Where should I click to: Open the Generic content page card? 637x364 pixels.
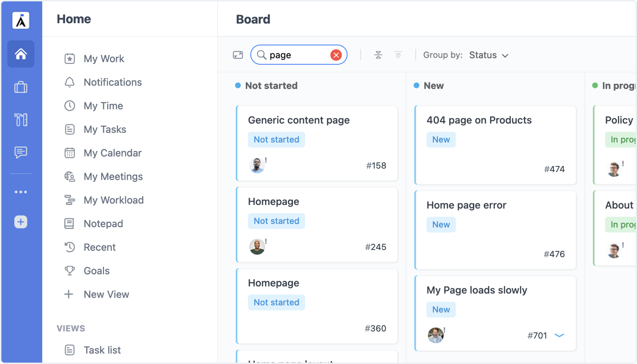pyautogui.click(x=317, y=143)
